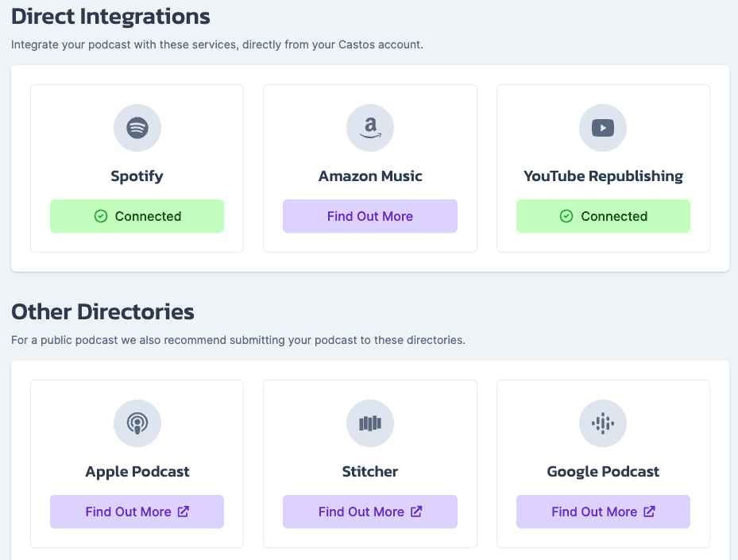
Task: Click the Spotify logo icon
Action: [x=137, y=128]
